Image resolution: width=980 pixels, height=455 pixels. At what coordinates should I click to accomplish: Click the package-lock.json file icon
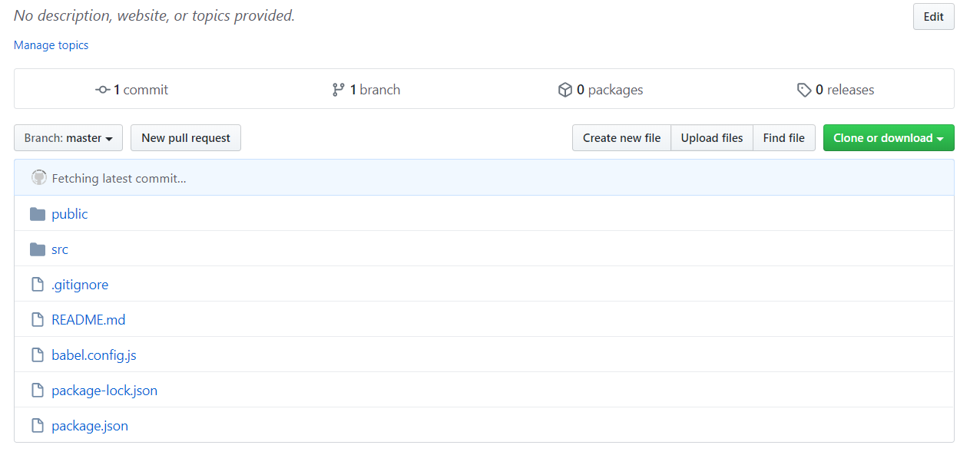click(37, 391)
